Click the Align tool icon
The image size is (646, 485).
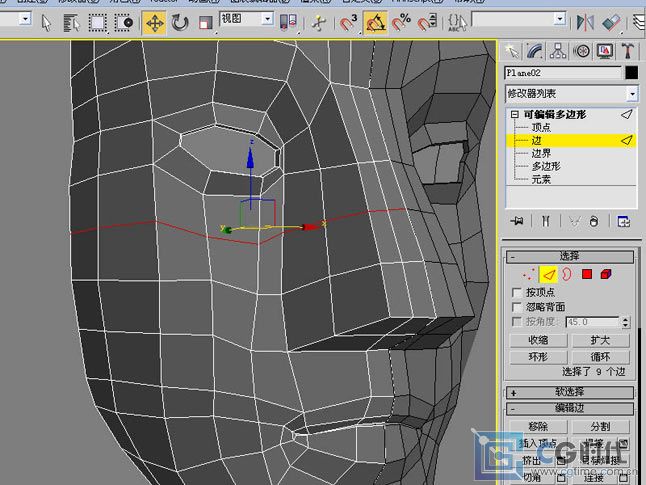(611, 23)
